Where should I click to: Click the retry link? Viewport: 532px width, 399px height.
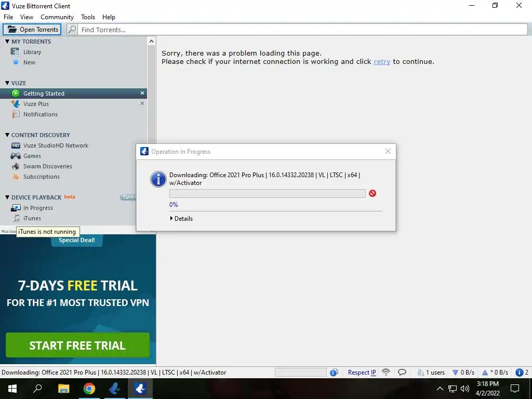[x=382, y=61]
